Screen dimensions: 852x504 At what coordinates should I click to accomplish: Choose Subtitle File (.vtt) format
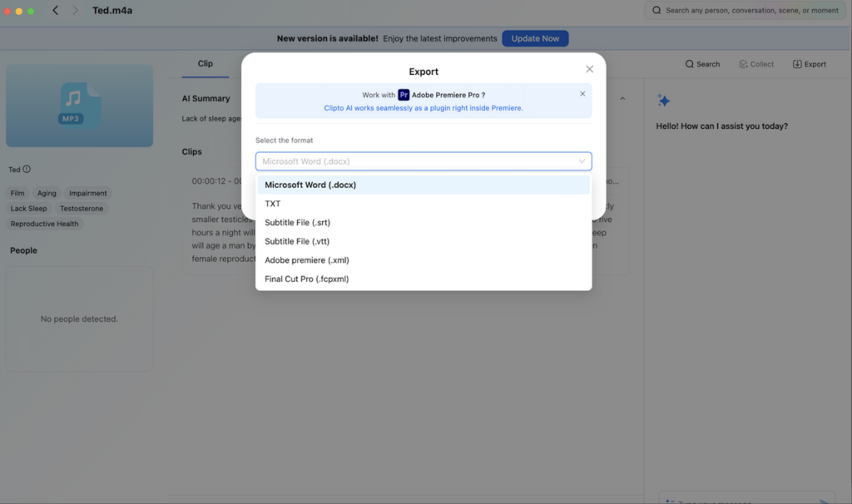click(424, 241)
